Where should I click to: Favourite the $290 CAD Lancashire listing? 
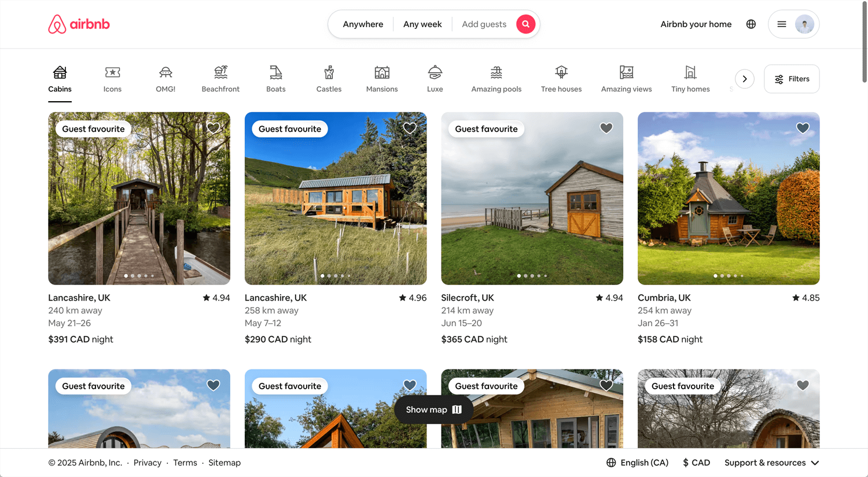410,128
